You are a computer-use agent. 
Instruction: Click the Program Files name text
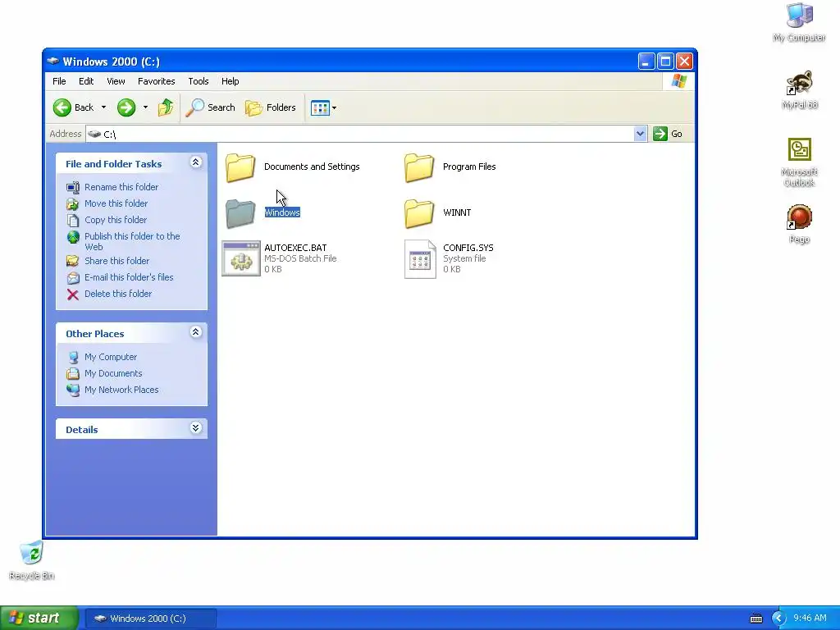[469, 167]
